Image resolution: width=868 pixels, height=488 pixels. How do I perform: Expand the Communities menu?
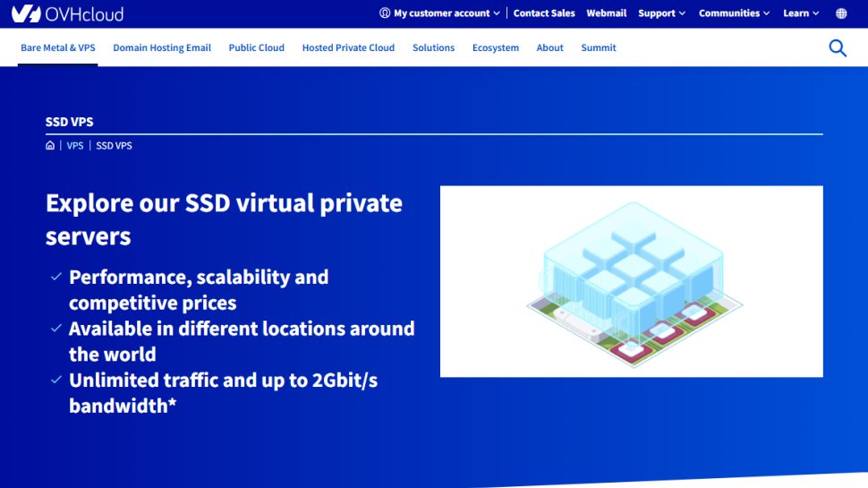(734, 13)
